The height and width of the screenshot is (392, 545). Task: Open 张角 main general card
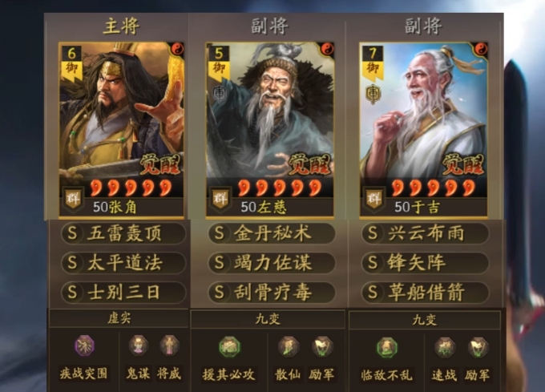coord(121,131)
